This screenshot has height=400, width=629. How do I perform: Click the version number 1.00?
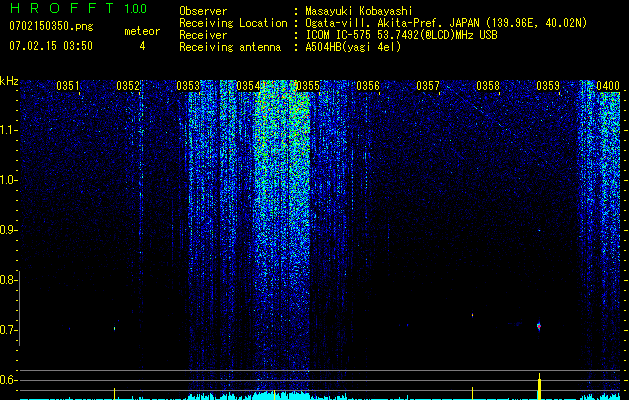click(x=135, y=8)
